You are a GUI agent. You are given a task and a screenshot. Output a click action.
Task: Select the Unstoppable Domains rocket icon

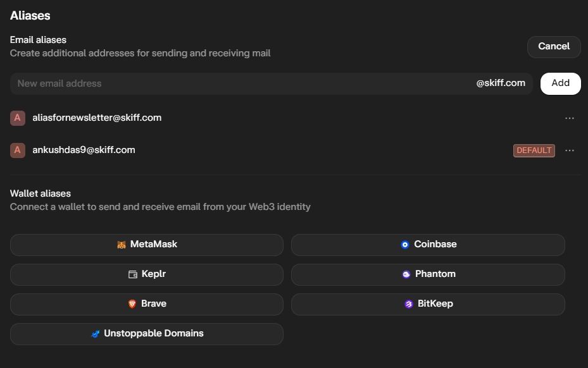pos(96,333)
